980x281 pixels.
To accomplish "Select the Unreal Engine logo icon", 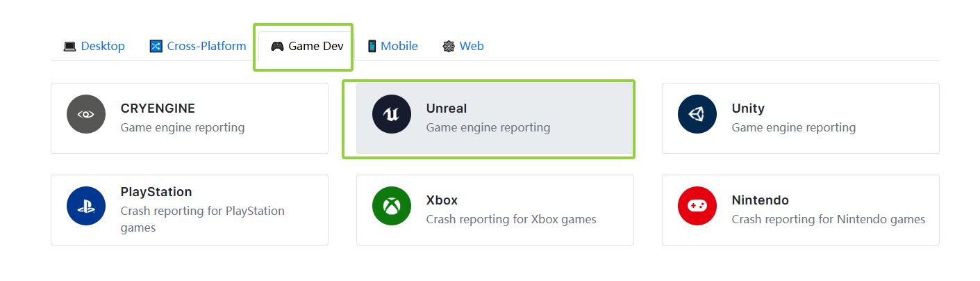I will 392,114.
